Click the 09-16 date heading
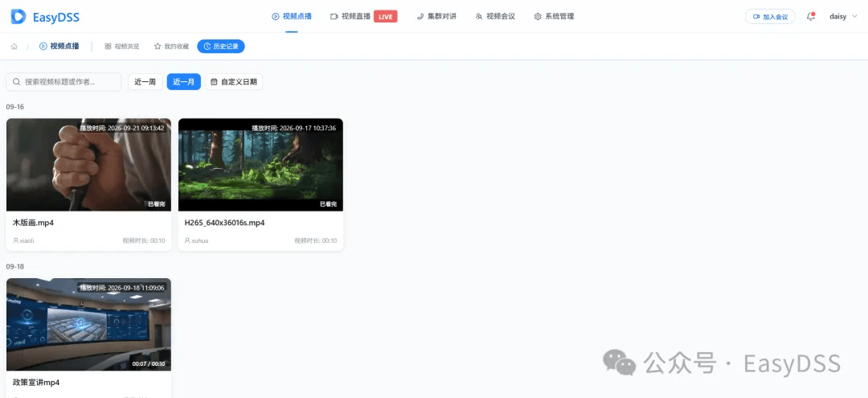 [15, 107]
